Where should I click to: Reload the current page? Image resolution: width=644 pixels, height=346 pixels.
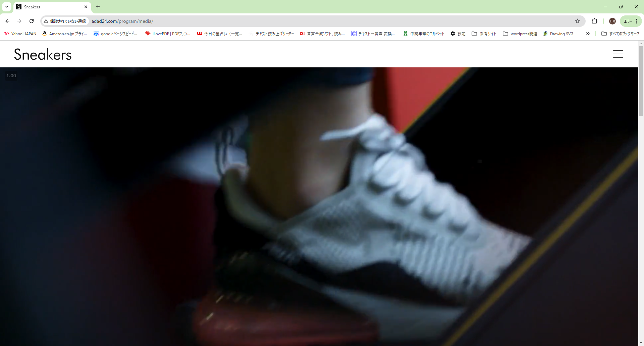click(32, 21)
